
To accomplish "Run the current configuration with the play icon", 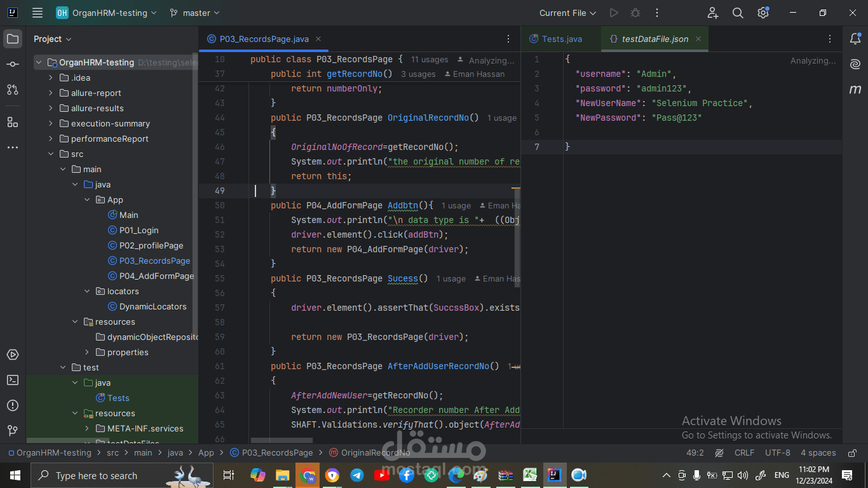I will [x=613, y=12].
